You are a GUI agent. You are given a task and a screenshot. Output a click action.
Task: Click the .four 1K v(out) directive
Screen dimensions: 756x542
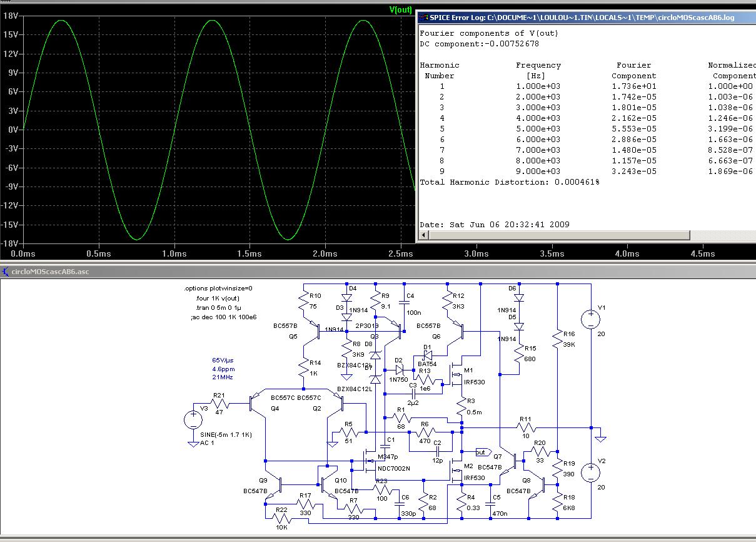point(216,299)
